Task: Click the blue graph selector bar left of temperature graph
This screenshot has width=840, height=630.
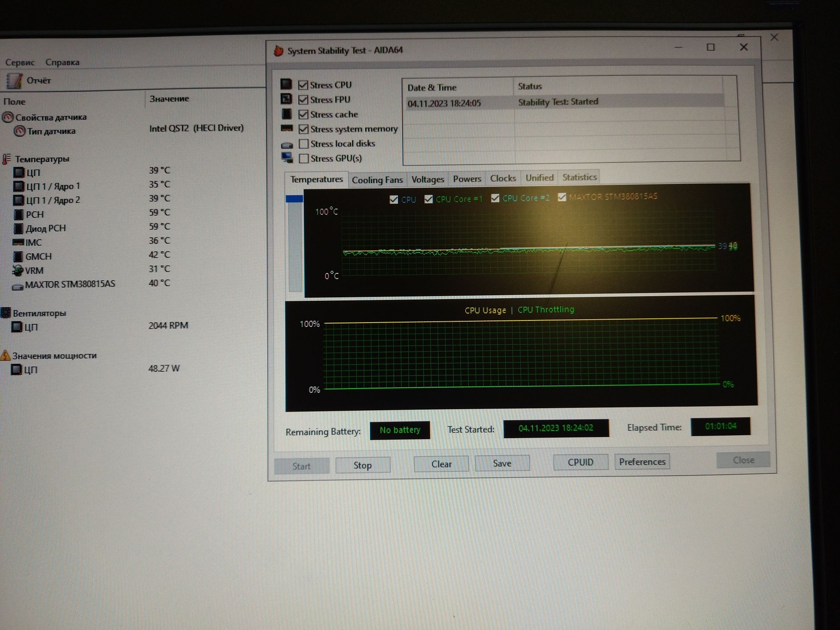Action: point(294,199)
